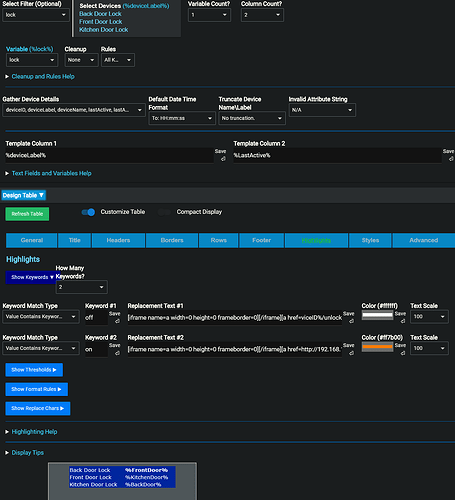Image resolution: width=455 pixels, height=500 pixels.
Task: Toggle the Customize Table switch
Action: (x=88, y=212)
